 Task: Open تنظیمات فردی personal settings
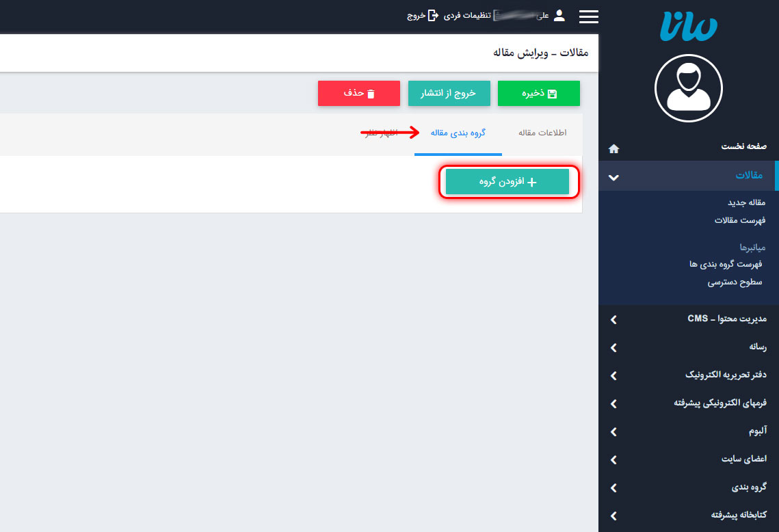pos(467,16)
